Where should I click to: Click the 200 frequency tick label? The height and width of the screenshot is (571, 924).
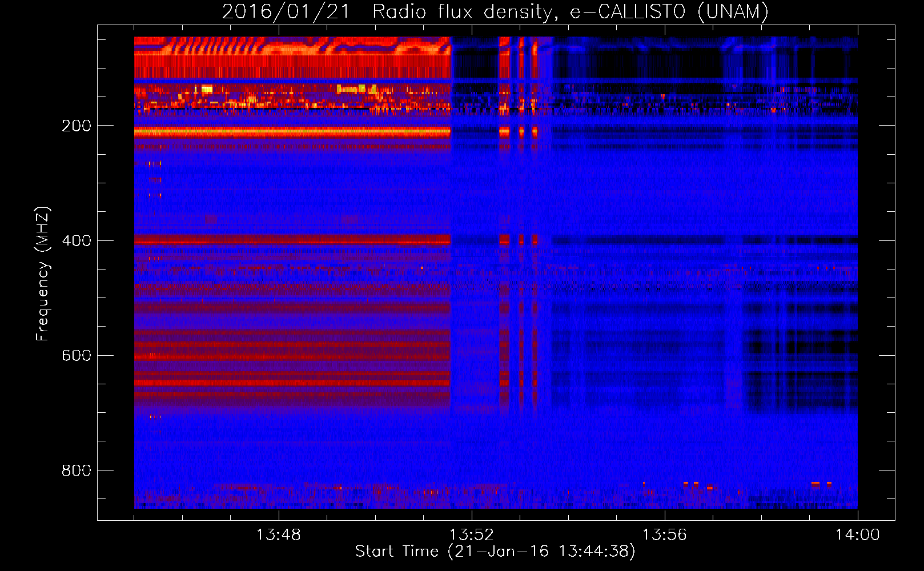pyautogui.click(x=77, y=126)
